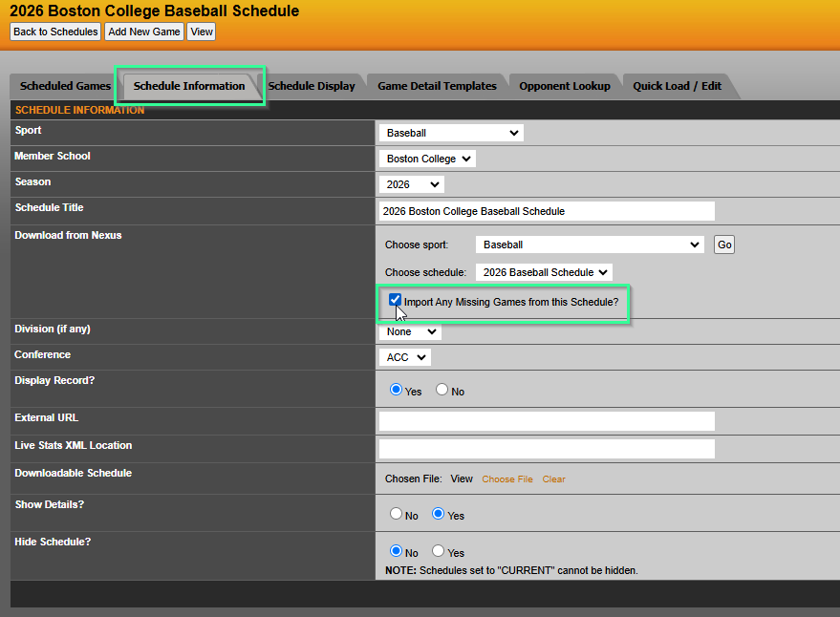The height and width of the screenshot is (617, 840).
Task: Click the NOTE about CURRENT schedules text
Action: coord(511,570)
